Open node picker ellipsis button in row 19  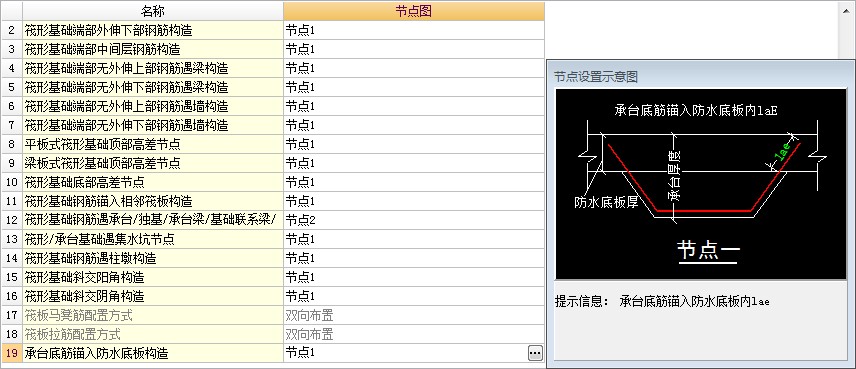pos(535,353)
